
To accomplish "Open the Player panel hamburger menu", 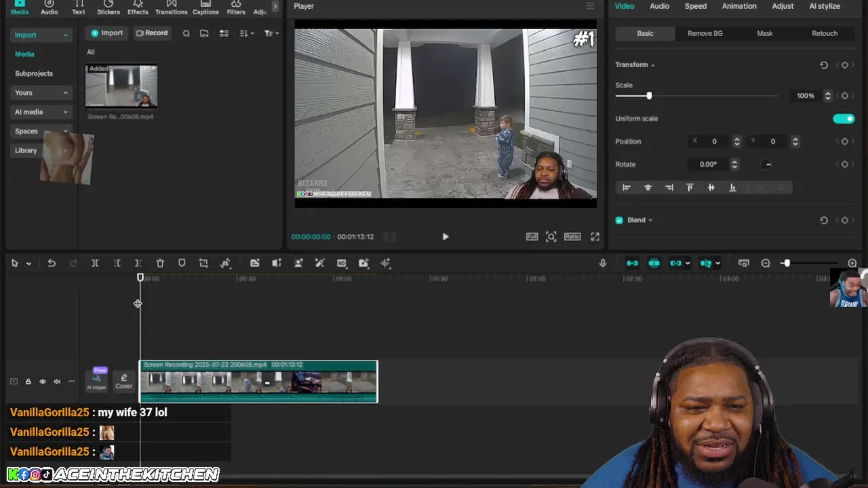I will point(590,6).
